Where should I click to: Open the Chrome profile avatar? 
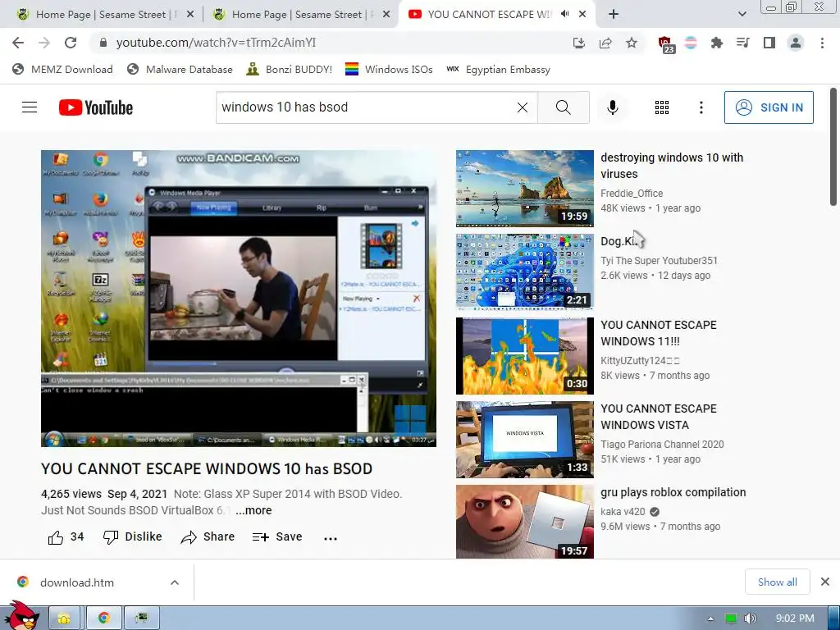(x=796, y=43)
